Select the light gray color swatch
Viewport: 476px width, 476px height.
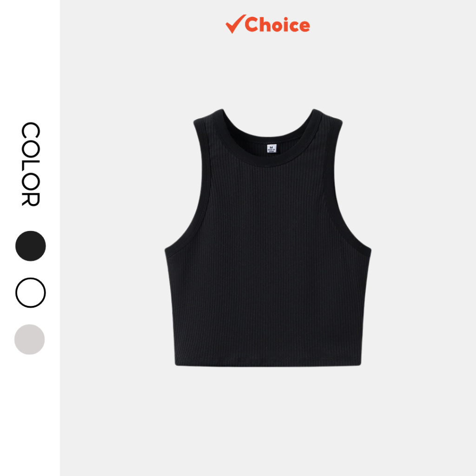[29, 339]
